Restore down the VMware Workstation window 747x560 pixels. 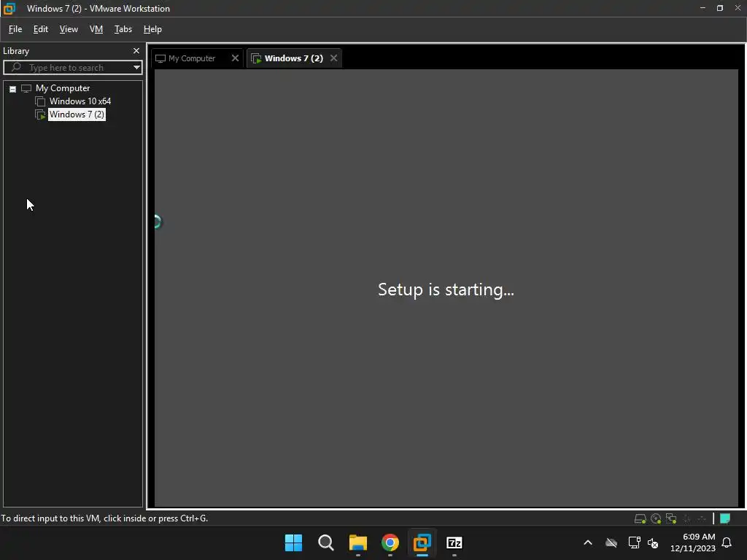click(720, 8)
